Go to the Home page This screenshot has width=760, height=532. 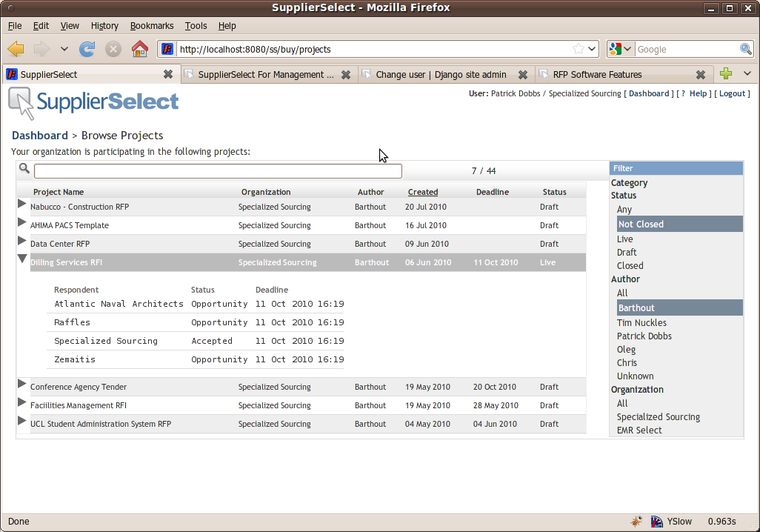pyautogui.click(x=139, y=49)
